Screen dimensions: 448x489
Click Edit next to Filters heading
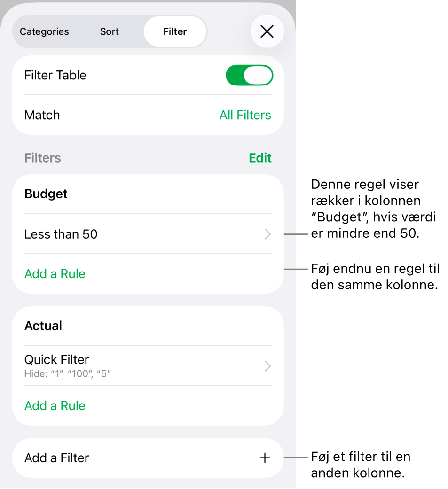click(260, 158)
